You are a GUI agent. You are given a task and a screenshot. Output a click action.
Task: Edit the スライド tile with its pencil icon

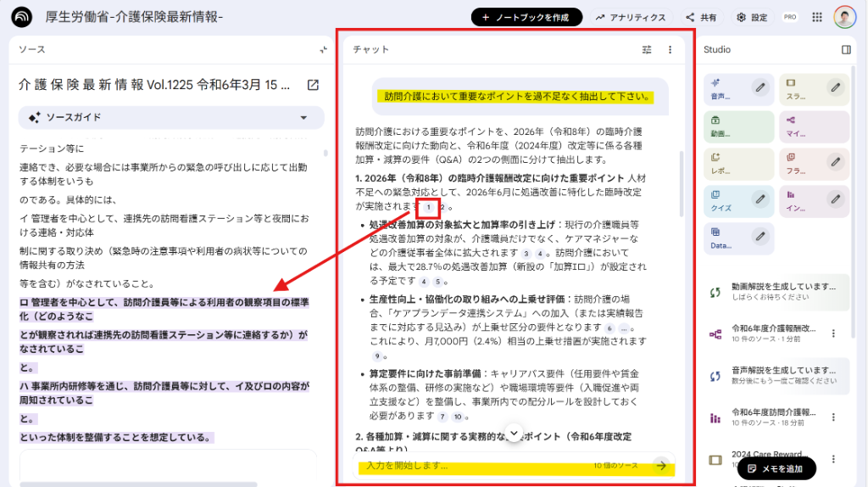pos(835,87)
